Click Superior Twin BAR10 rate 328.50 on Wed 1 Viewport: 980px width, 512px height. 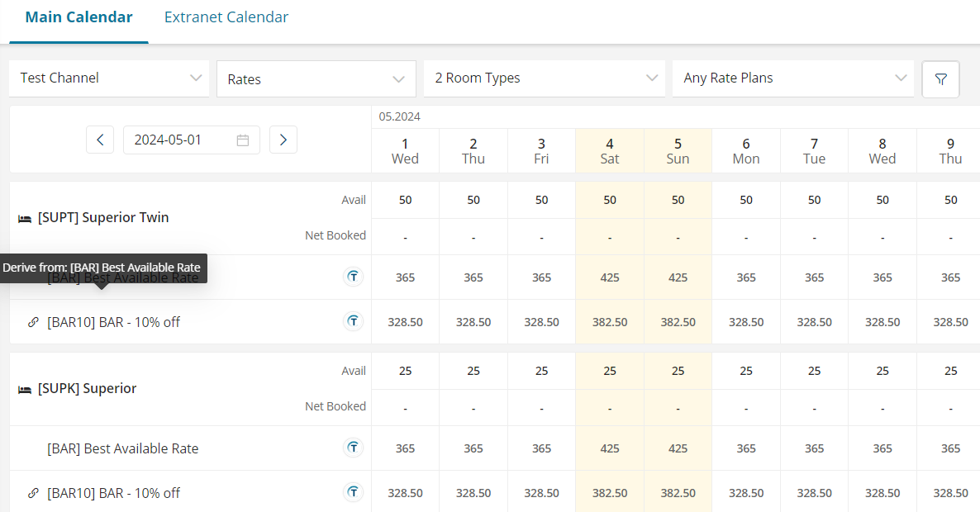(405, 322)
